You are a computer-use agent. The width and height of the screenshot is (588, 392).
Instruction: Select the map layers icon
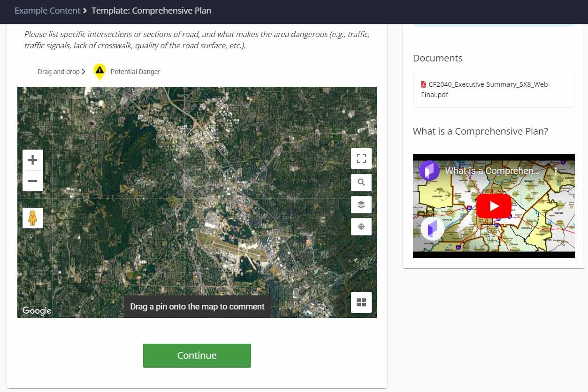point(361,204)
